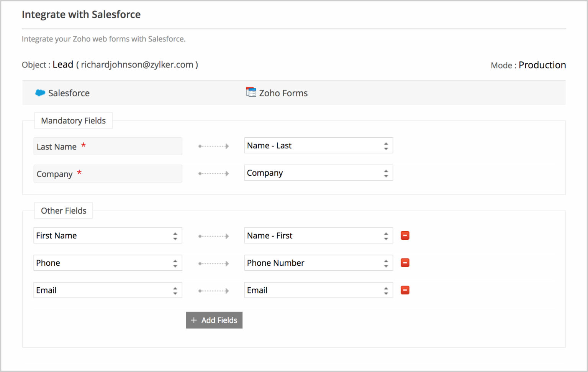Select the Salesforce column header
This screenshot has height=372, width=588.
pos(69,93)
